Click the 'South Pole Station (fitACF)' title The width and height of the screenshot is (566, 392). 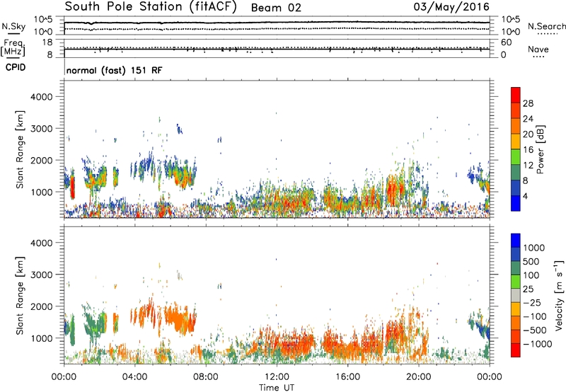click(151, 7)
